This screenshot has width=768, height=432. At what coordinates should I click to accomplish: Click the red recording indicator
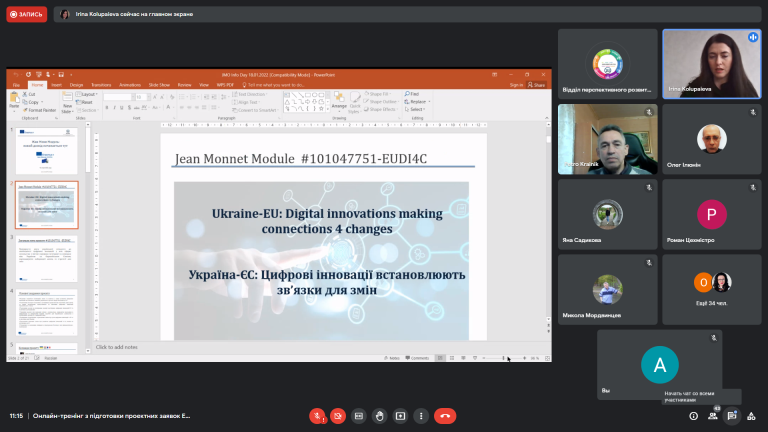26,14
